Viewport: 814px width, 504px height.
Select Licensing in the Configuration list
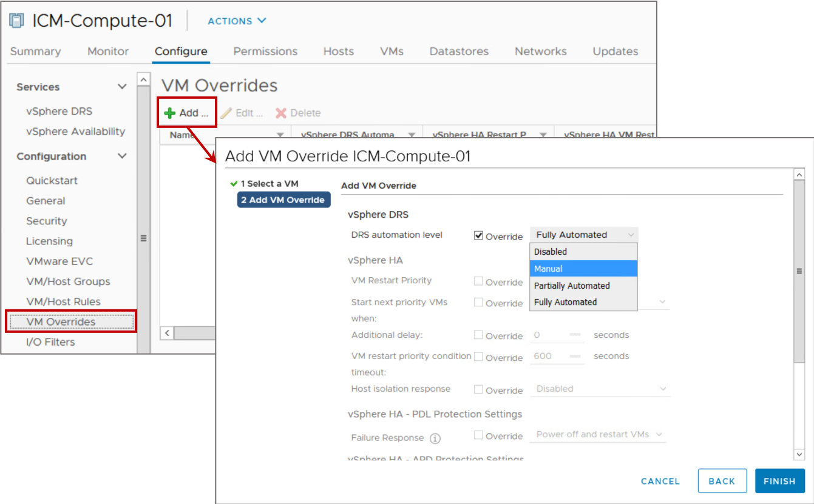[x=50, y=241]
